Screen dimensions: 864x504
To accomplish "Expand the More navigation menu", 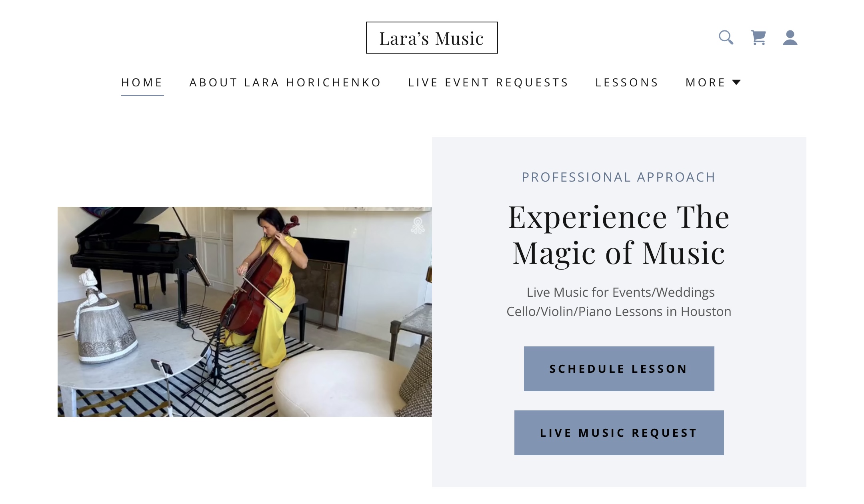I will pyautogui.click(x=713, y=82).
